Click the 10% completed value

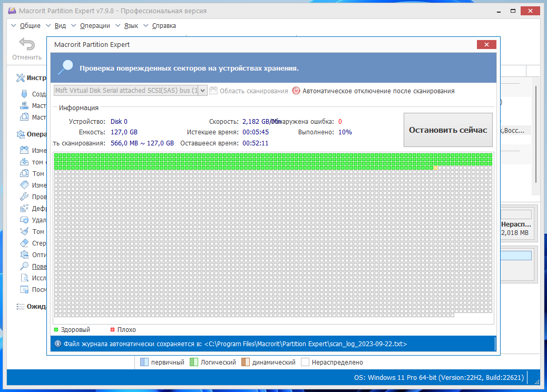click(x=345, y=132)
